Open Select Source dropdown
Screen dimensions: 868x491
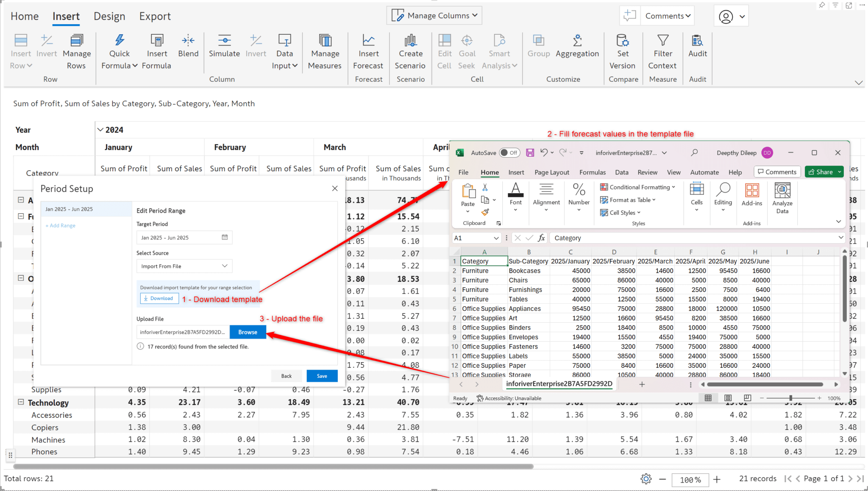(x=184, y=266)
